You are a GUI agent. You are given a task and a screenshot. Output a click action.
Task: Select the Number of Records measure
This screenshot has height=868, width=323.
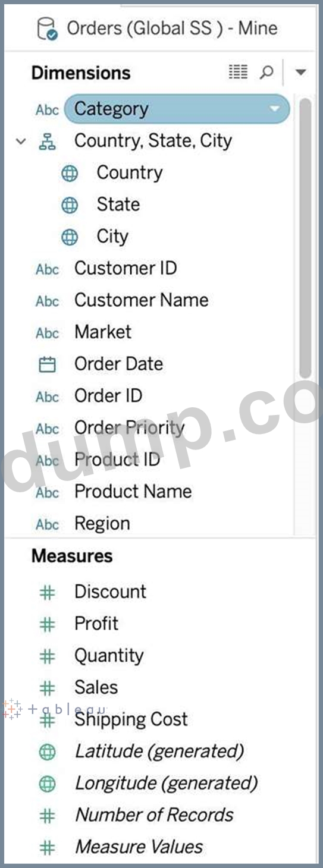pyautogui.click(x=154, y=815)
